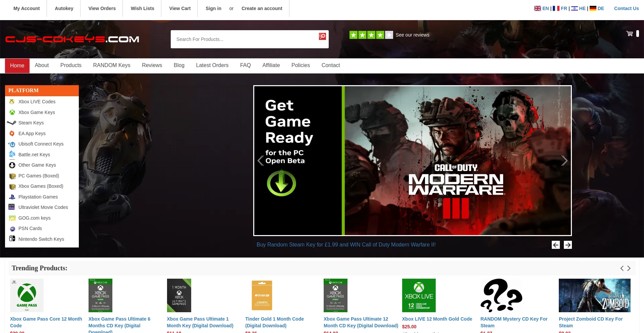Open the Affiliate menu item
Image resolution: width=644 pixels, height=333 pixels.
point(271,65)
